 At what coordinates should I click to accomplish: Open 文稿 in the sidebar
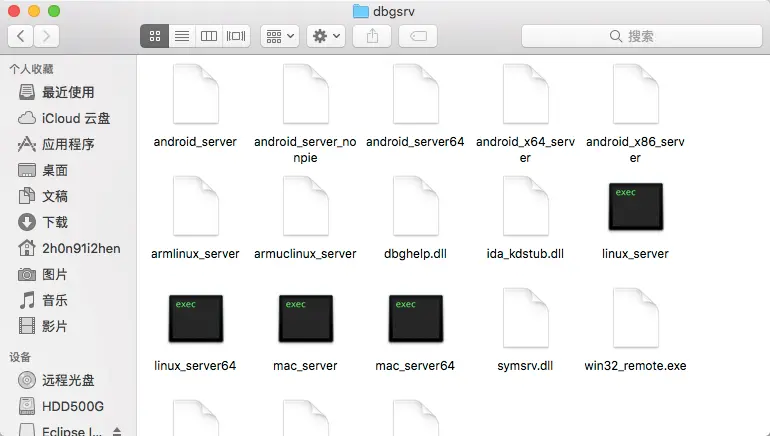point(68,196)
